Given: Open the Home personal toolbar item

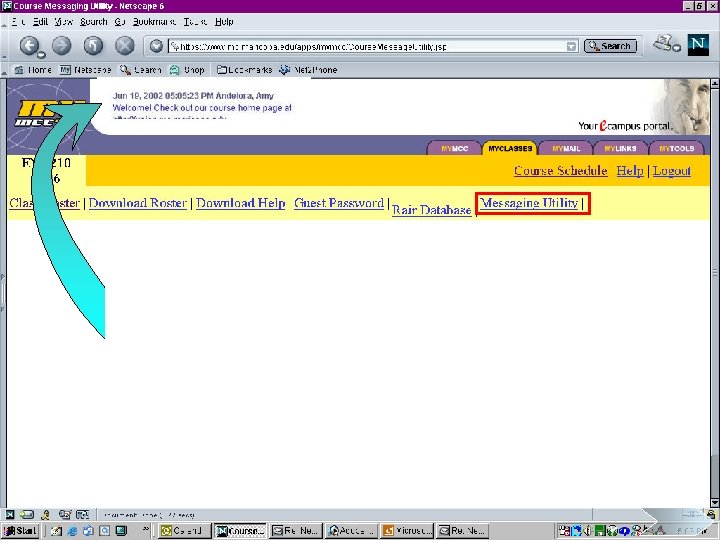Looking at the screenshot, I should 33,70.
